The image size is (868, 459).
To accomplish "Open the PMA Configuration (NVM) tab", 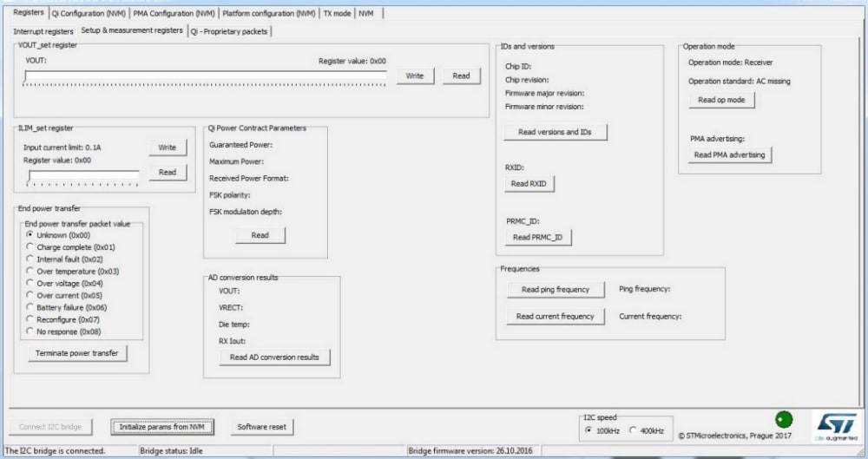I will pyautogui.click(x=174, y=13).
